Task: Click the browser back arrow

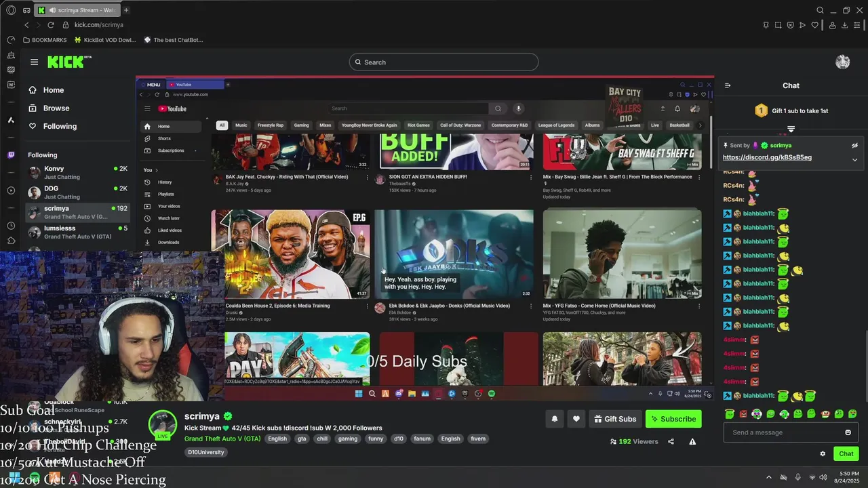Action: [26, 25]
